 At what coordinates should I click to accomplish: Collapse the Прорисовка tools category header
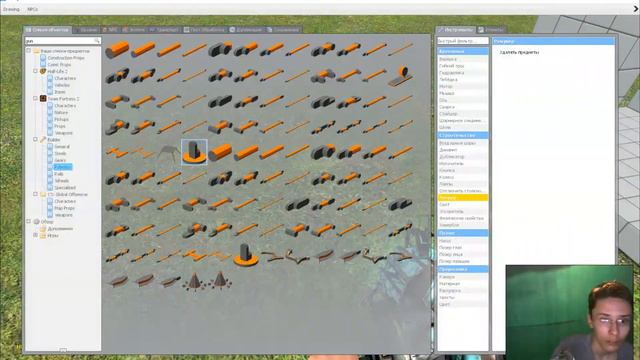point(462,269)
